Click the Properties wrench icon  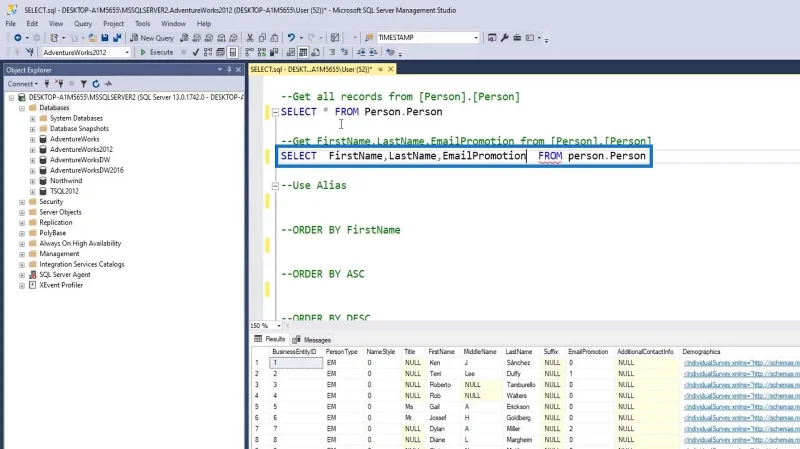(x=505, y=38)
